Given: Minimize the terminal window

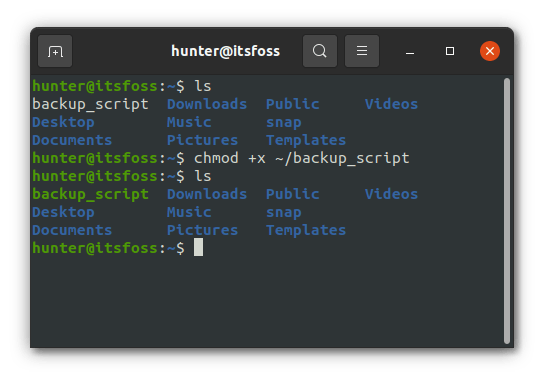Looking at the screenshot, I should (410, 51).
